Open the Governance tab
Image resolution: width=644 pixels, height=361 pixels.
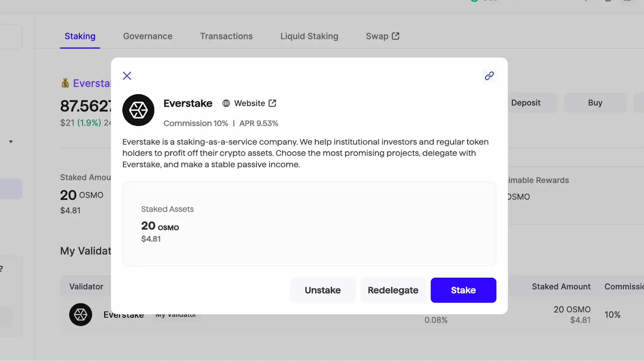(148, 36)
